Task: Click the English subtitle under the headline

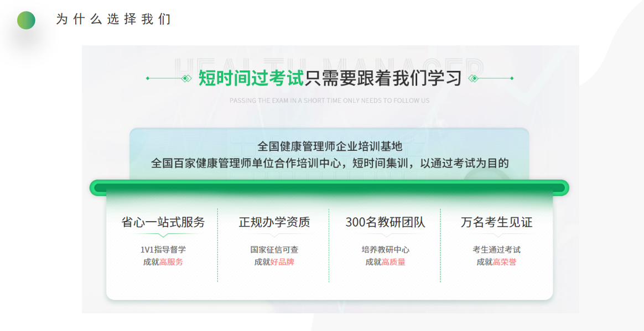Action: (x=329, y=101)
